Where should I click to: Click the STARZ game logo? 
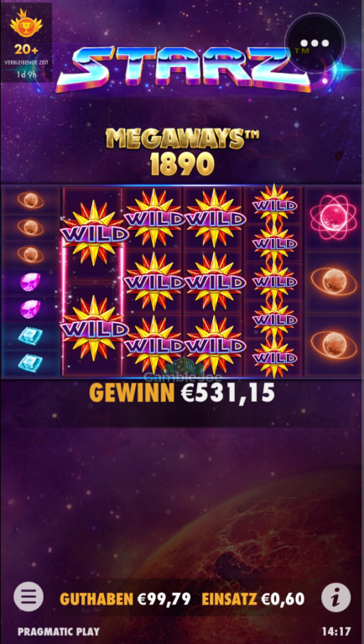pyautogui.click(x=183, y=68)
